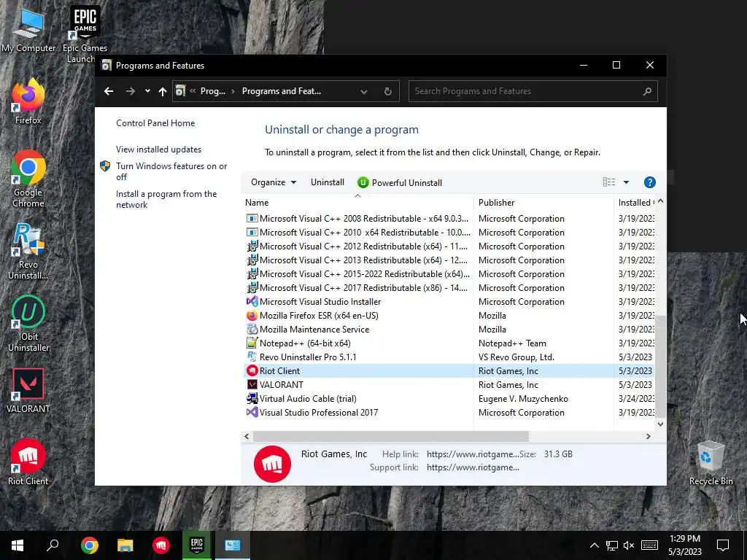Open the view options dropdown arrow

coord(626,182)
